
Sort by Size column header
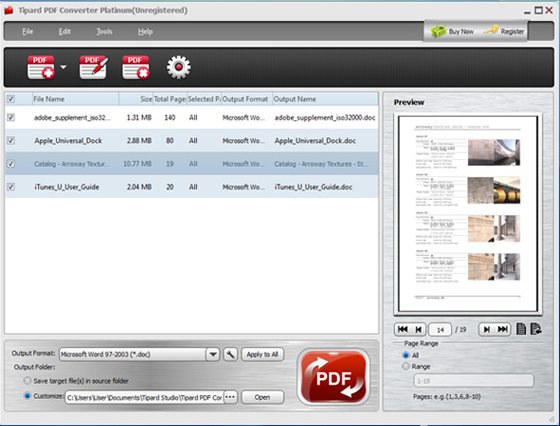[136, 99]
